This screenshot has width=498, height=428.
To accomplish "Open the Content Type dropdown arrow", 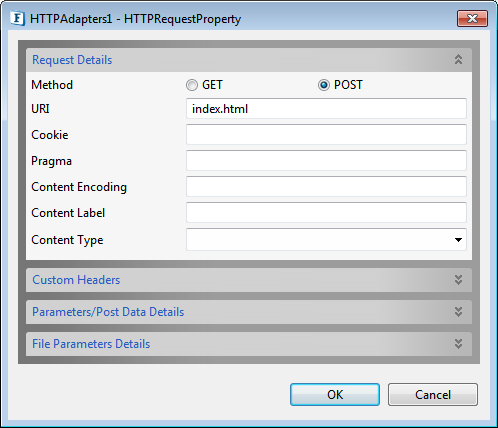I will pyautogui.click(x=458, y=240).
